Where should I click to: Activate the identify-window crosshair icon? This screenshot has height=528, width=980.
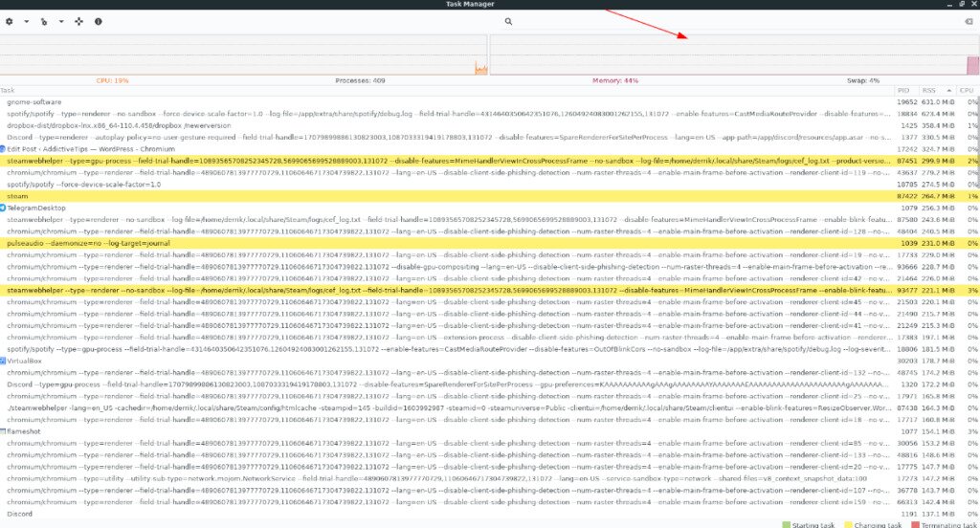tap(78, 21)
